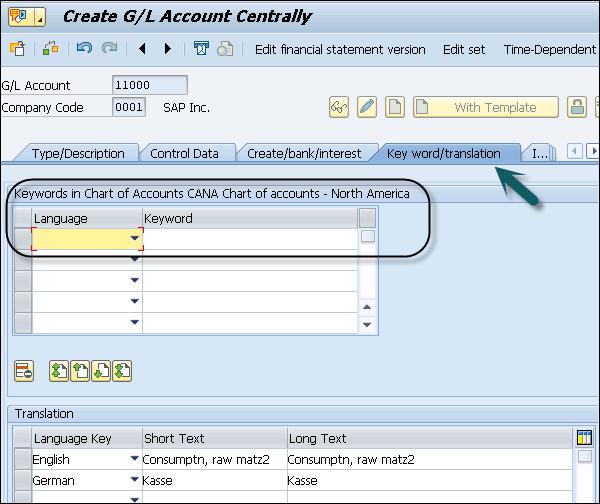Open Language dropdown in third keyword row
The width and height of the screenshot is (600, 504).
[134, 280]
